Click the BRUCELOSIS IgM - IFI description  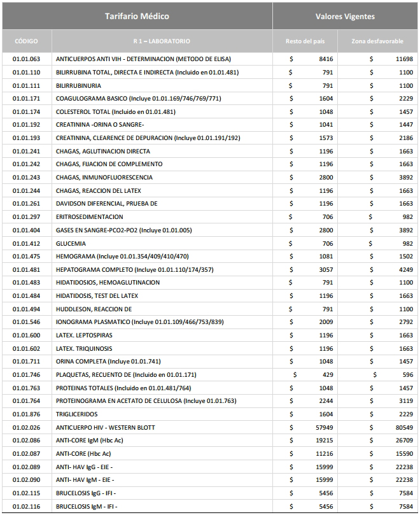tap(87, 507)
